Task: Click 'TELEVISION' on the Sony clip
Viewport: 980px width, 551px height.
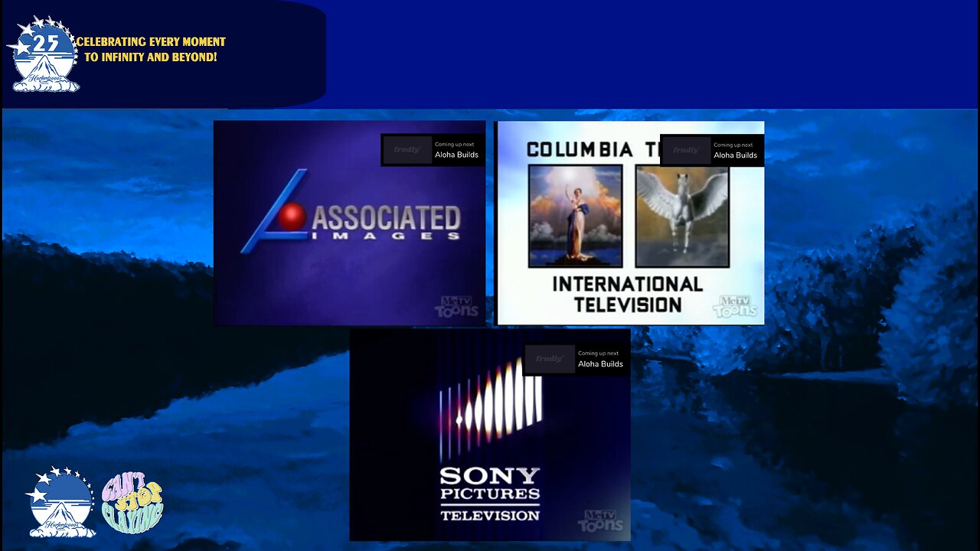Action: pyautogui.click(x=490, y=516)
